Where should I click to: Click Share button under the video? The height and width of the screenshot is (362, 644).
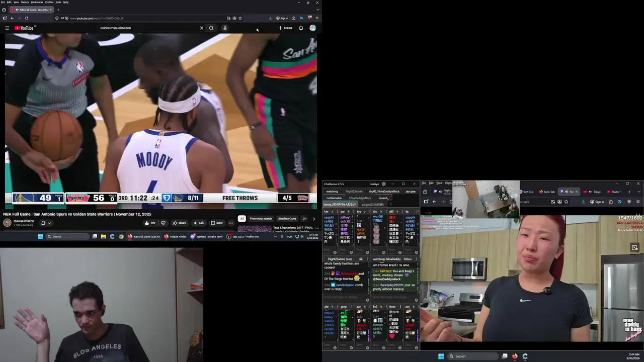click(x=179, y=223)
